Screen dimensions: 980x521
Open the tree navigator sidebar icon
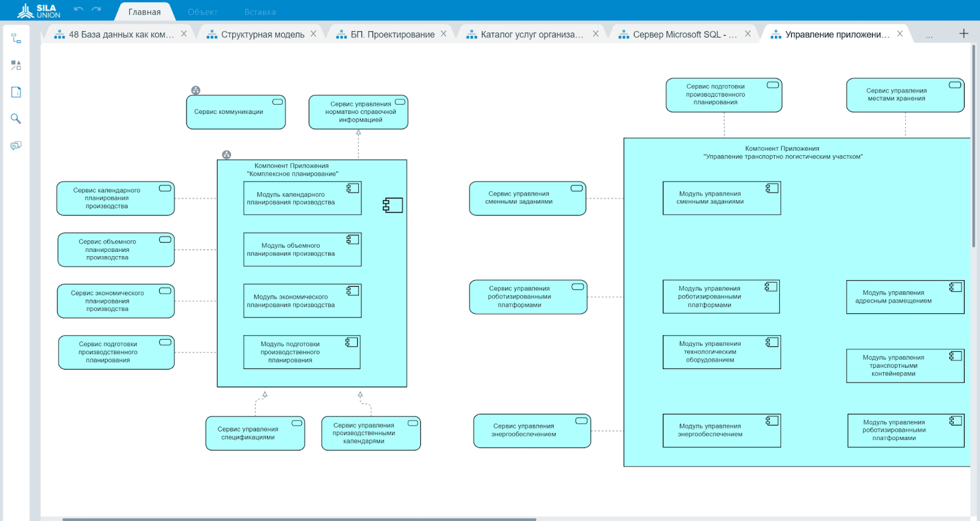pyautogui.click(x=16, y=39)
